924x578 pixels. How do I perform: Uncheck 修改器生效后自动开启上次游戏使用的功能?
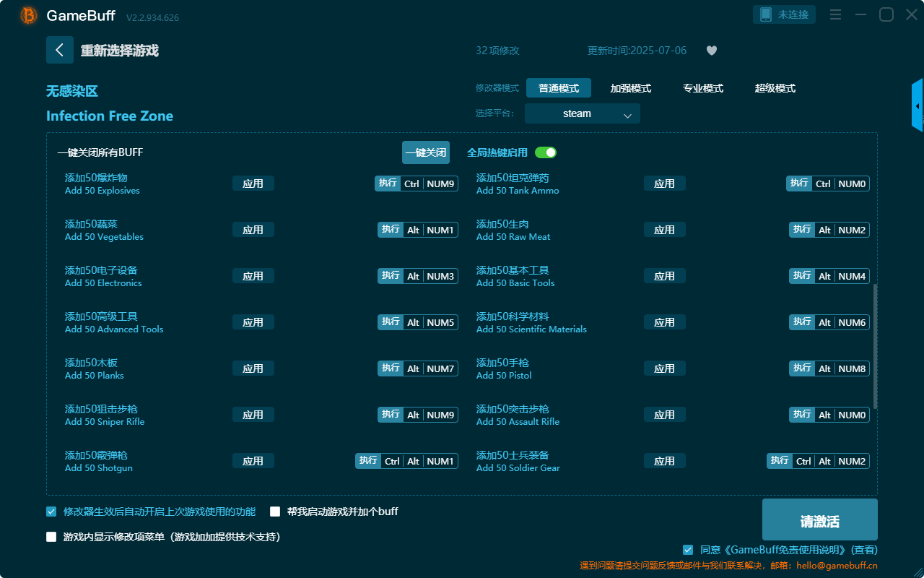click(51, 511)
